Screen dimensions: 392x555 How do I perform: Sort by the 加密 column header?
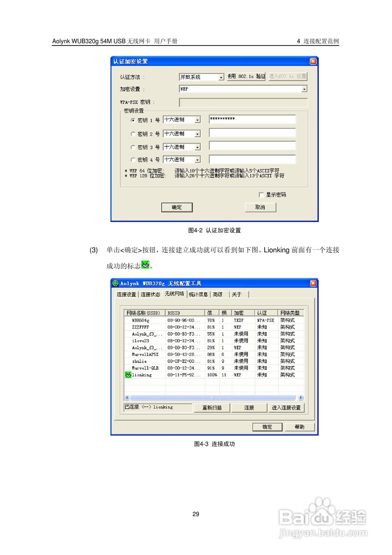pyautogui.click(x=243, y=313)
